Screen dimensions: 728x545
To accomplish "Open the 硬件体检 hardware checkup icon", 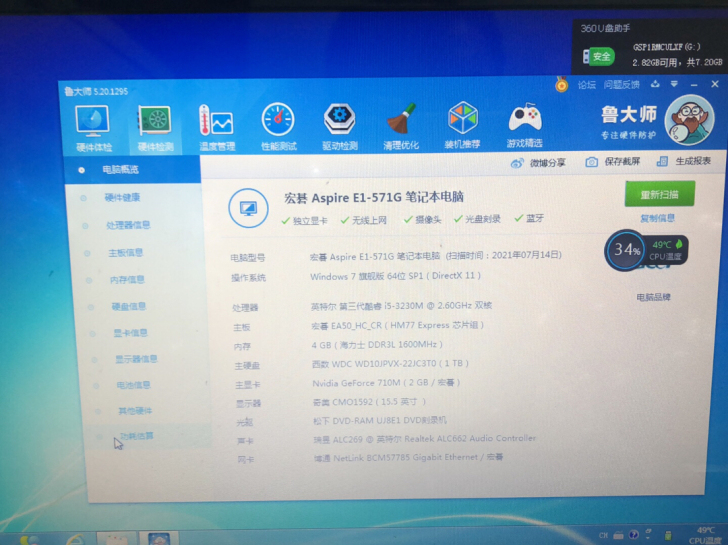I will click(x=93, y=128).
